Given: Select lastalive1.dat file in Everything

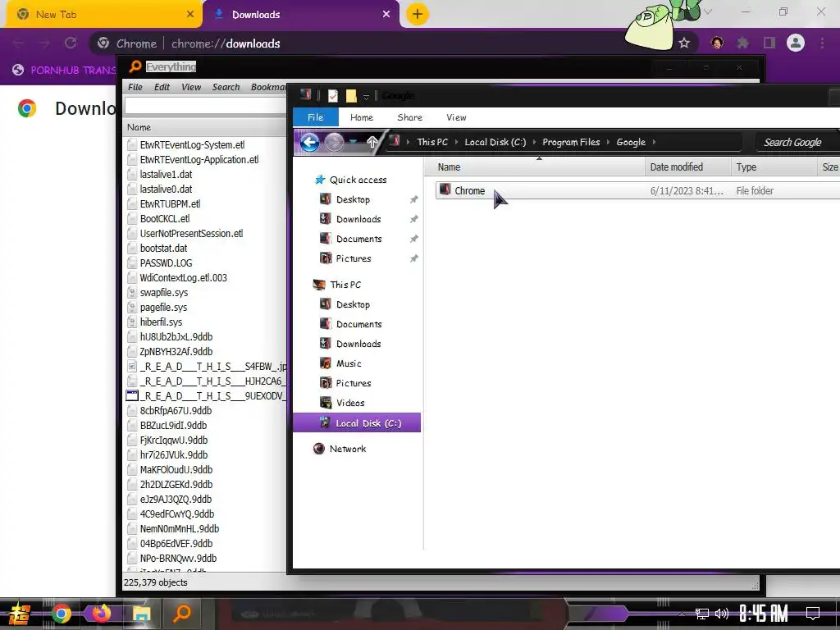Looking at the screenshot, I should [166, 174].
